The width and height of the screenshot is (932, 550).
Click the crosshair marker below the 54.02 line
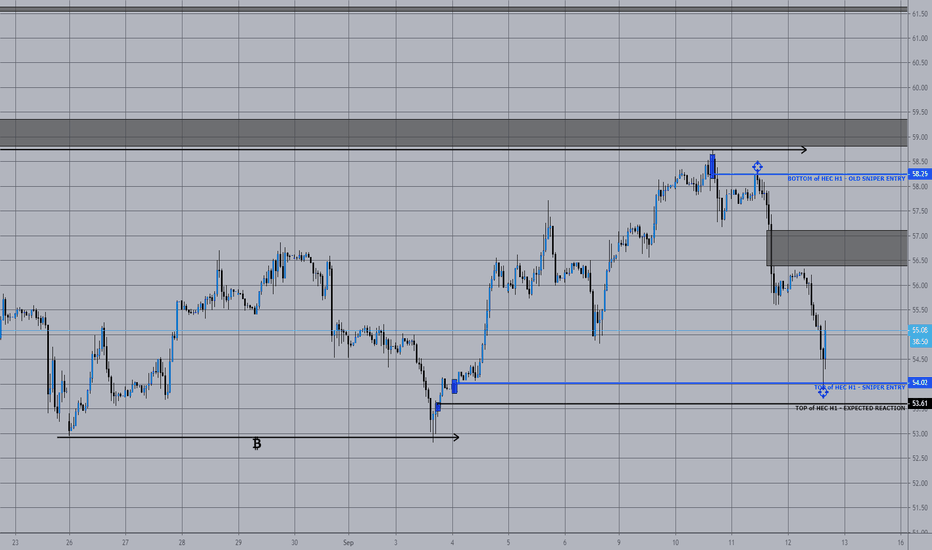coord(823,392)
